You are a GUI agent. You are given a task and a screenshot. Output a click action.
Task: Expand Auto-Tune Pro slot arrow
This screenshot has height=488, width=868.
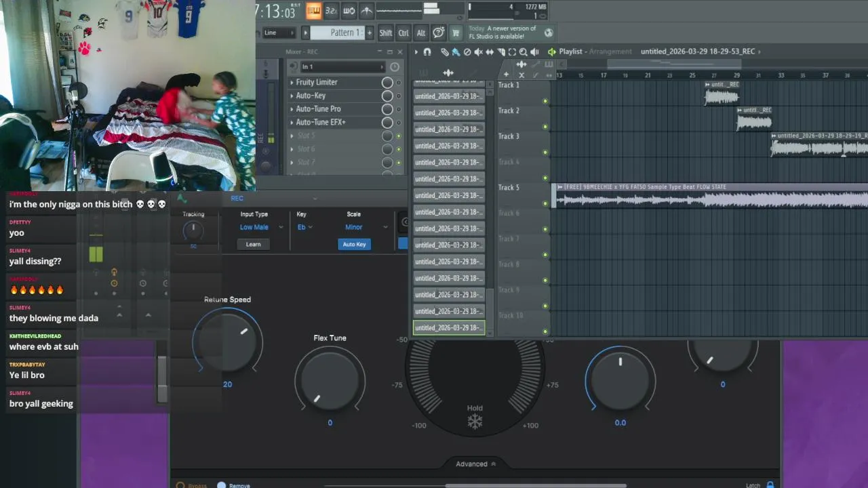pyautogui.click(x=292, y=109)
